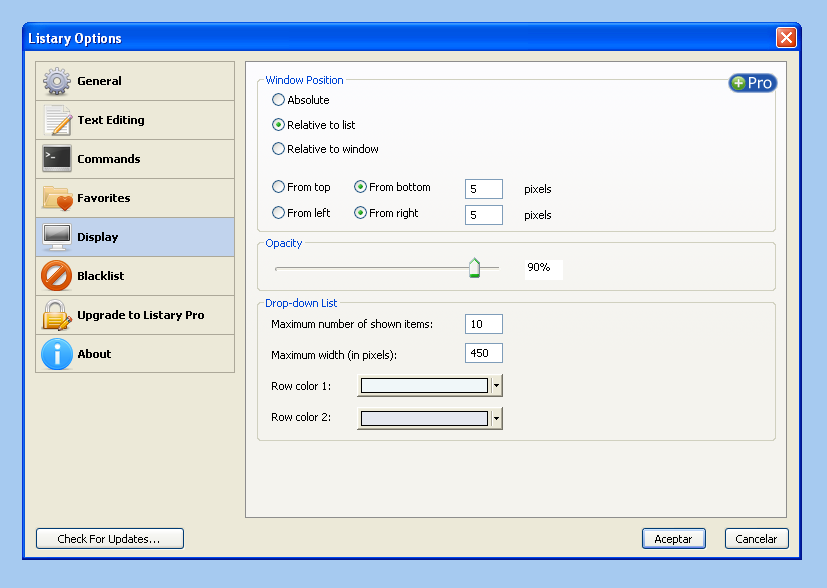This screenshot has width=827, height=588.
Task: Open Upgrade to Listary Pro page
Action: coord(135,315)
